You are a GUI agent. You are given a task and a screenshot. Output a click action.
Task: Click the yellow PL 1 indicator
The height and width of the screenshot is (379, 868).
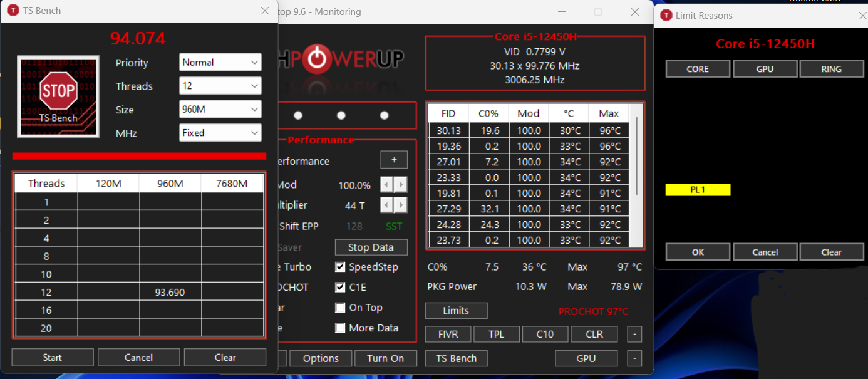coord(698,190)
